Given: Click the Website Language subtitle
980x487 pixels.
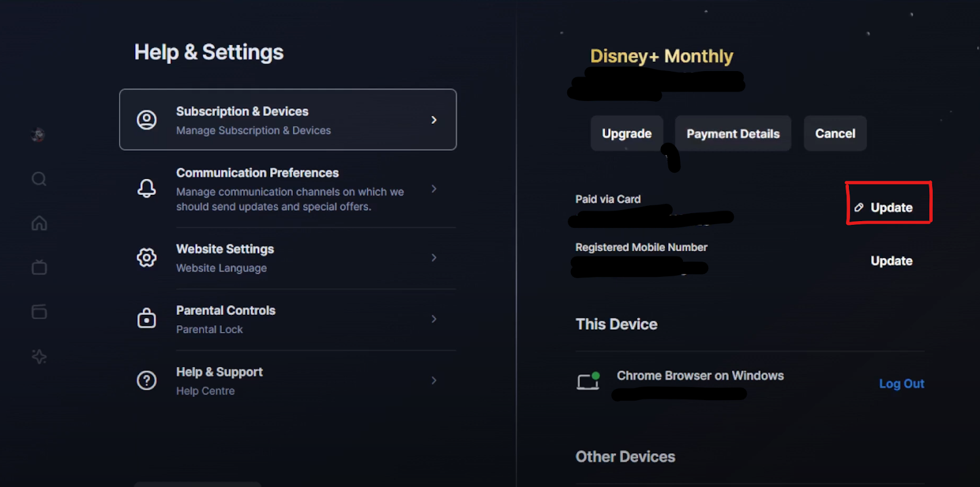Looking at the screenshot, I should (221, 268).
